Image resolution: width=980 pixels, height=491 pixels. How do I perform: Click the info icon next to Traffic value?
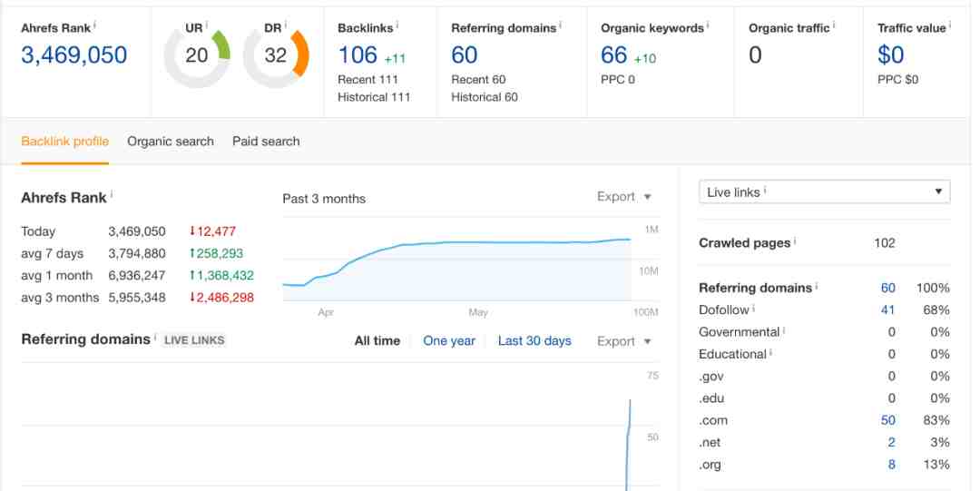(x=950, y=25)
